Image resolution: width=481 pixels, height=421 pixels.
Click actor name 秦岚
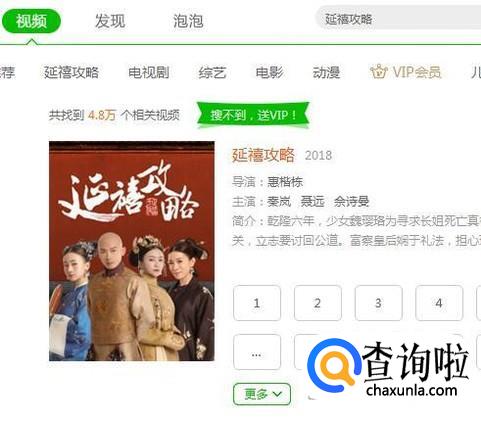[279, 202]
